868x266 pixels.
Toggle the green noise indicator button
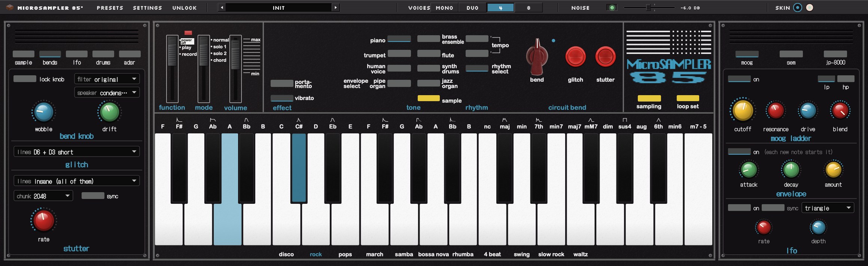click(612, 7)
